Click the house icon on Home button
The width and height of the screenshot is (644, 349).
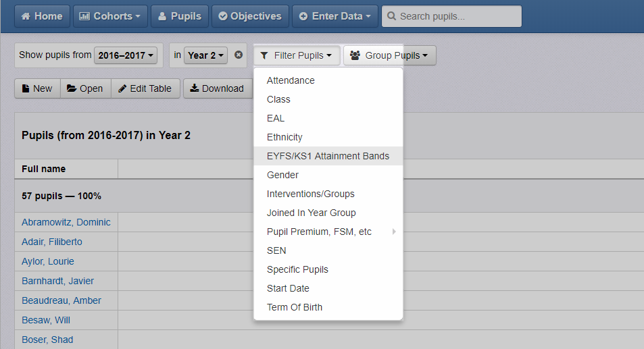coord(26,16)
